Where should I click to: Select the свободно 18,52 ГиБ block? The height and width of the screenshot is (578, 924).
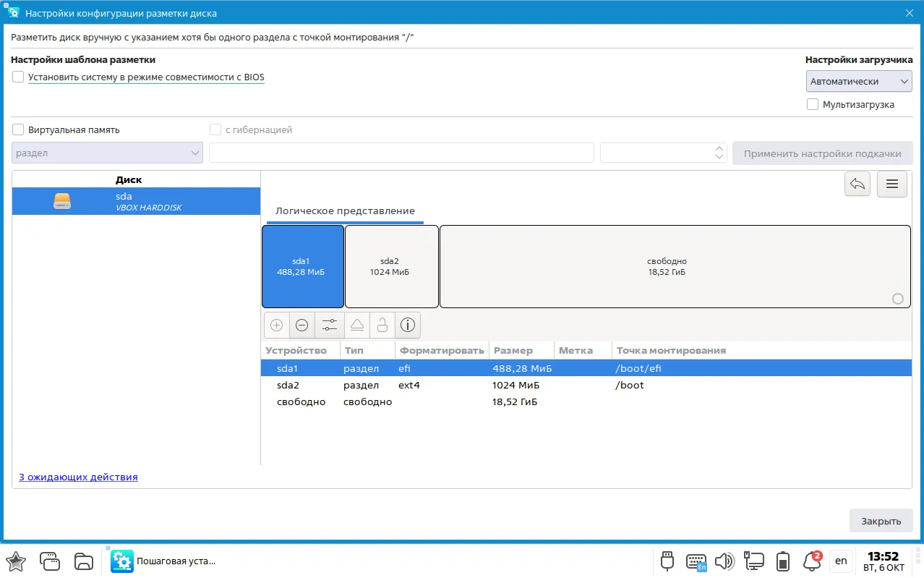(x=675, y=267)
